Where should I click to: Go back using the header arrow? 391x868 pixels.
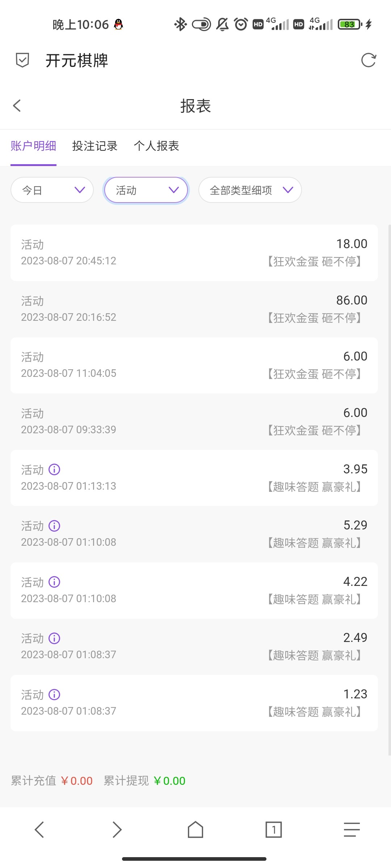coord(17,106)
